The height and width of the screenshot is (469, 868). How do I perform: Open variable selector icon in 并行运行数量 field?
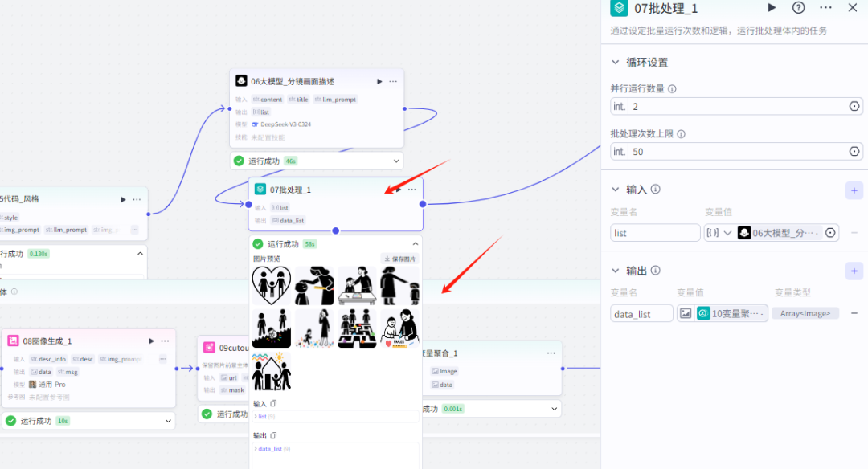(x=854, y=106)
